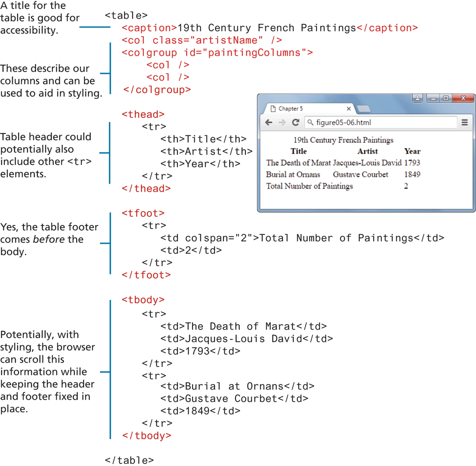Focus the address bar showing figure05-06.html
Image resolution: width=476 pixels, height=466 pixels.
(380, 123)
